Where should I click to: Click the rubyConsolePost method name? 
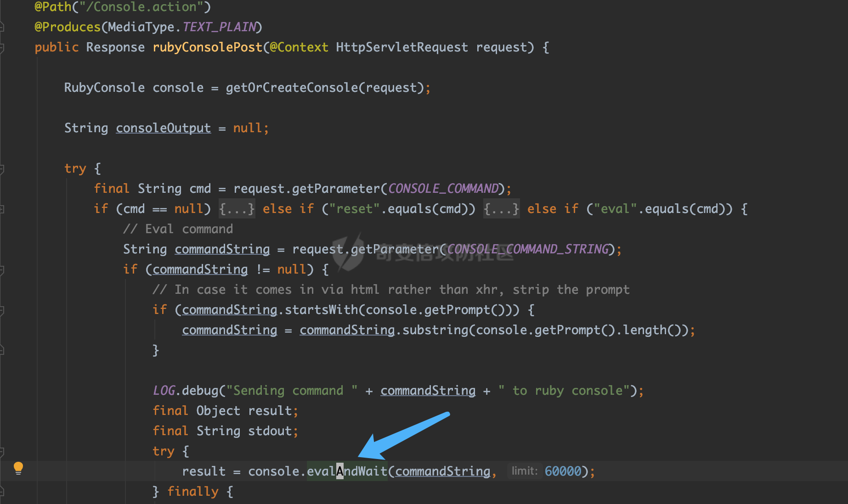(x=207, y=47)
